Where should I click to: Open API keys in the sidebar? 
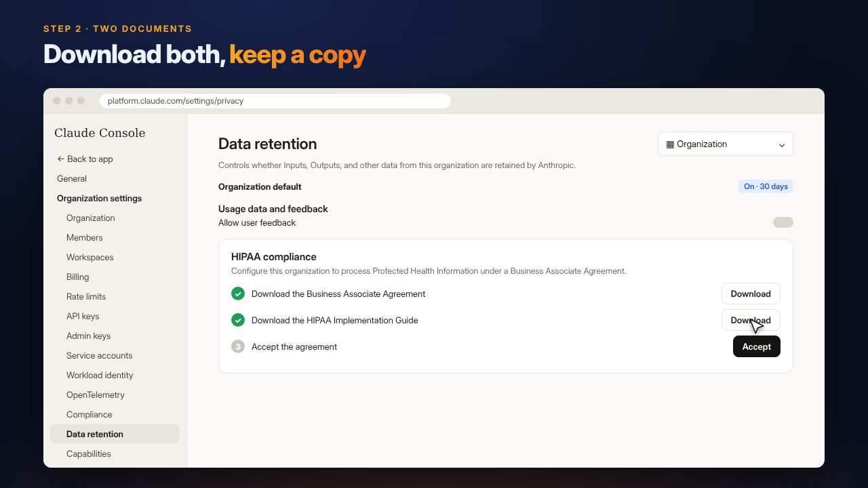click(x=83, y=316)
